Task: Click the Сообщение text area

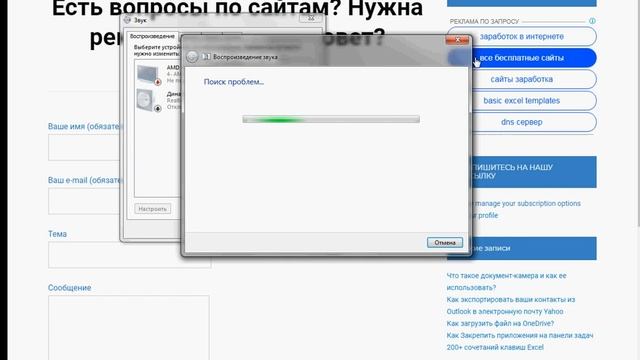Action: (129, 328)
